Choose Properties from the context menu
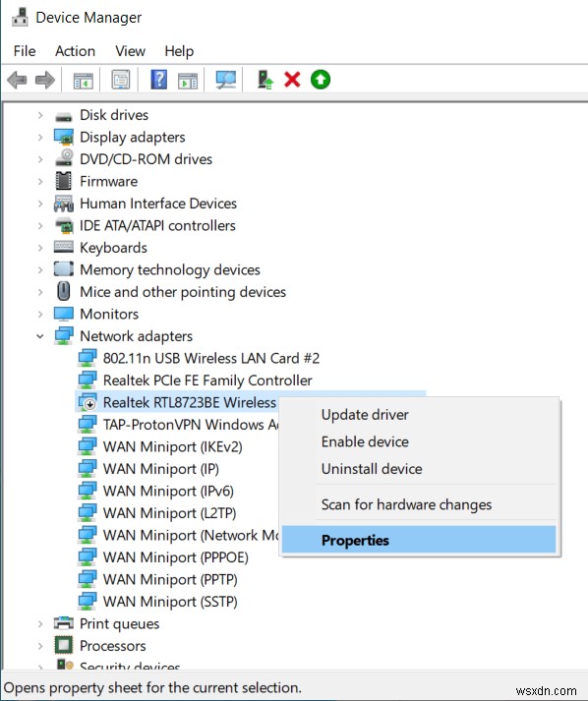The height and width of the screenshot is (701, 588). 419,540
